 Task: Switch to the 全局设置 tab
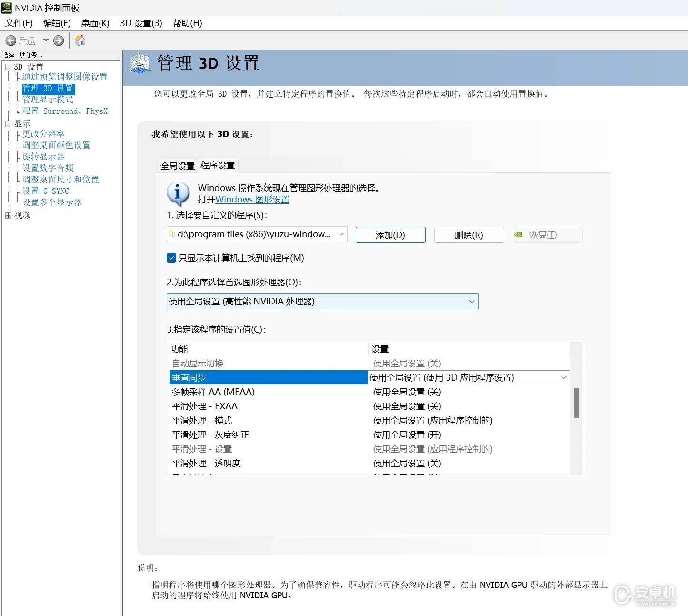[x=178, y=166]
